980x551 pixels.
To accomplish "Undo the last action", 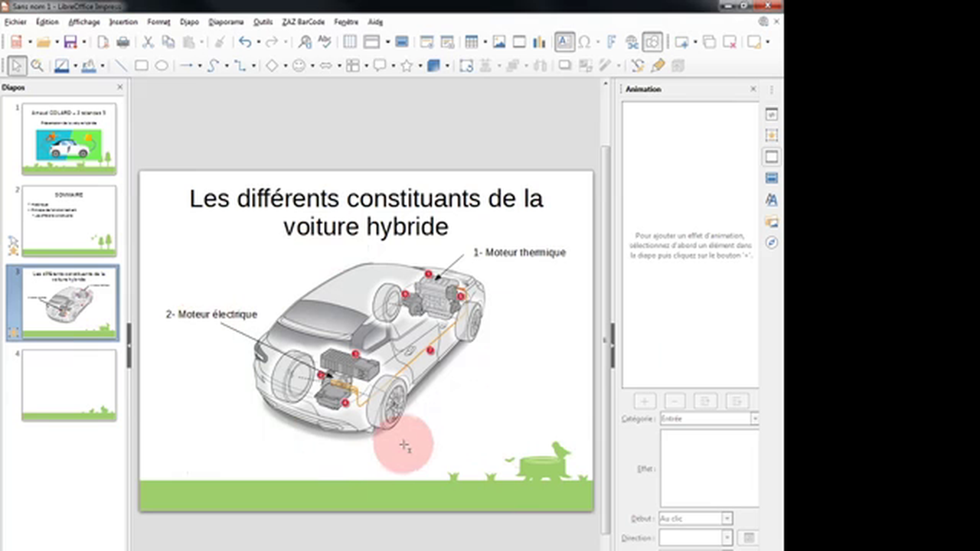I will [x=245, y=42].
